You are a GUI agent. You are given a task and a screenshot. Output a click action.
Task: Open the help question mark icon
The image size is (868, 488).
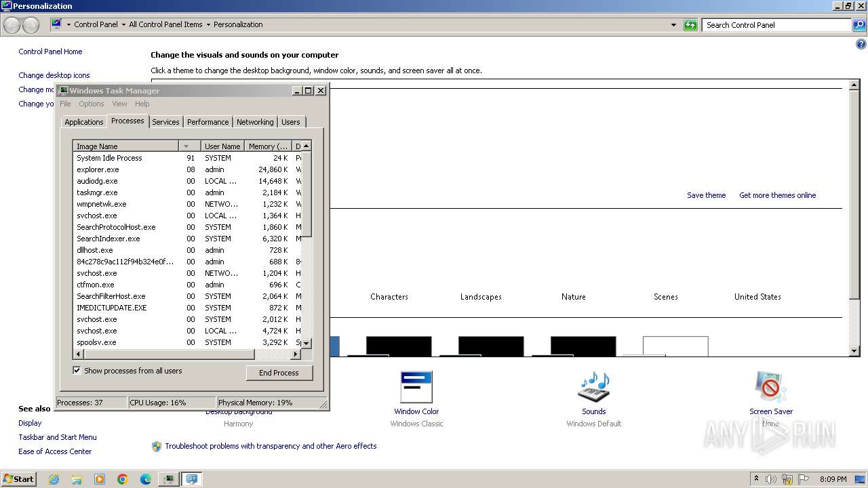[x=861, y=45]
